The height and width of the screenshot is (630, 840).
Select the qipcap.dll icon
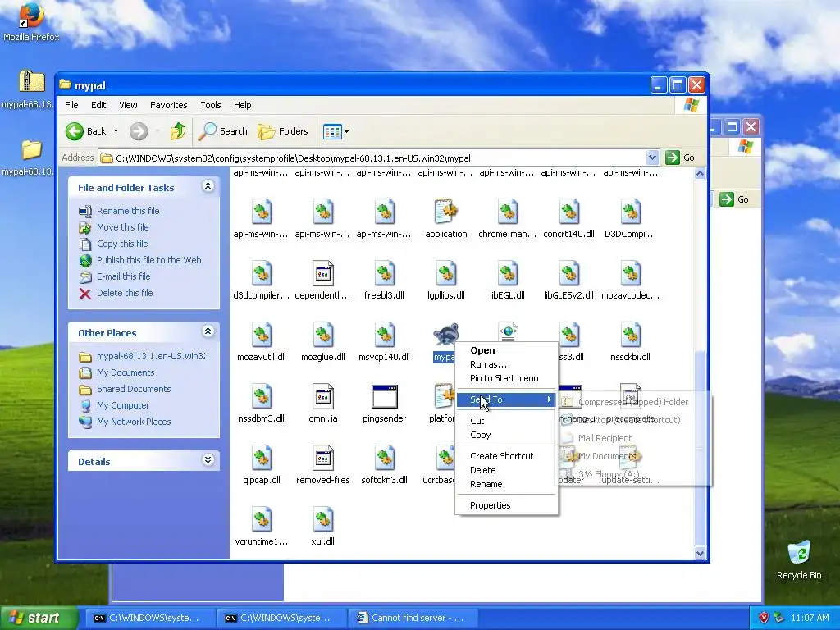(x=262, y=458)
